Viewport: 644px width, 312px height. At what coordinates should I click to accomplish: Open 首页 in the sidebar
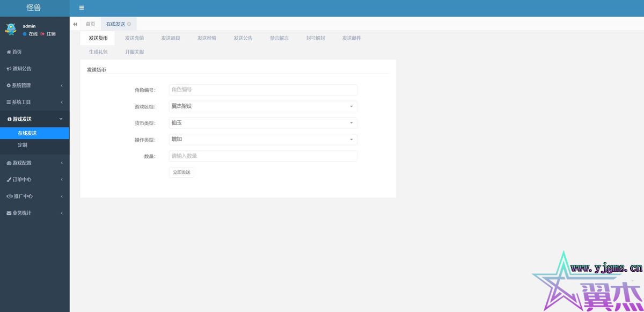[17, 52]
